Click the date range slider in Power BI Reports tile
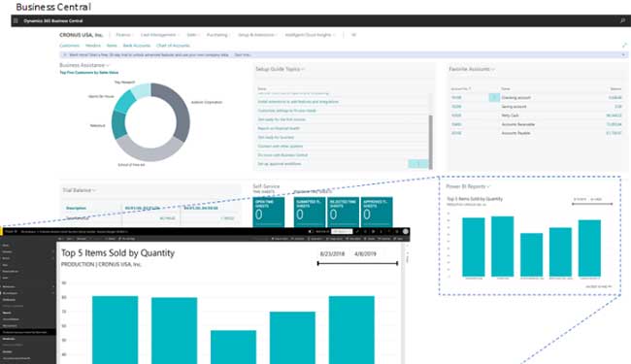Image resolution: width=631 pixels, height=364 pixels. pos(592,204)
